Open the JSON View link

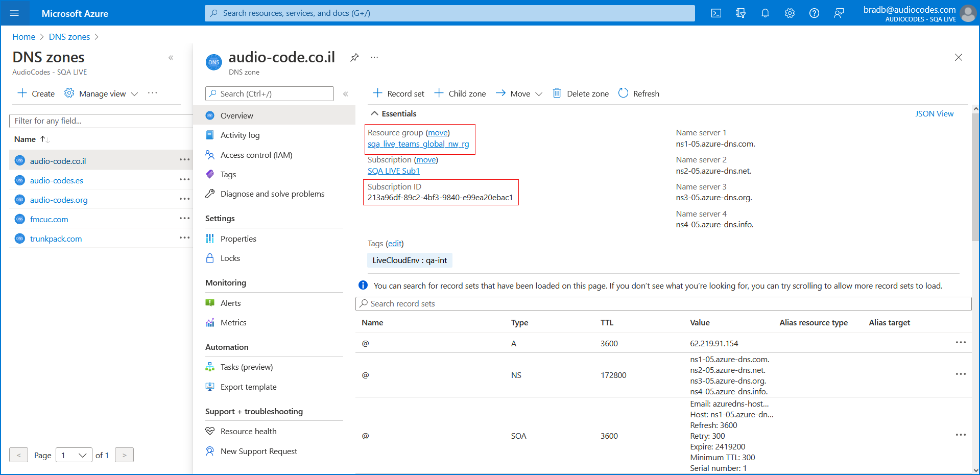(934, 113)
